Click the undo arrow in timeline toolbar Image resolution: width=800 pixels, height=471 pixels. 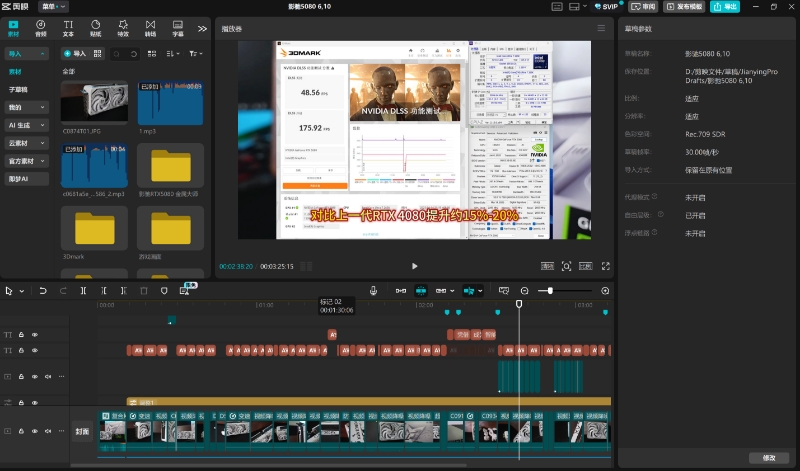(43, 290)
